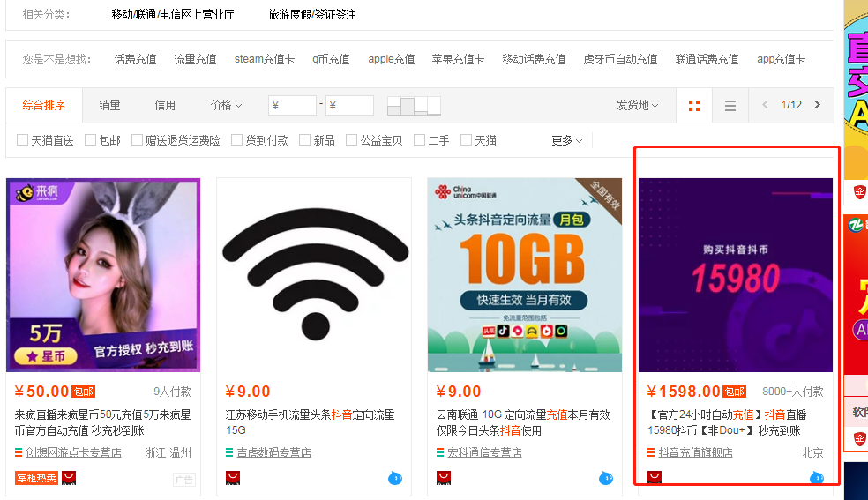
Task: Open 购买抖音抖币 15980 product image
Action: [736, 275]
